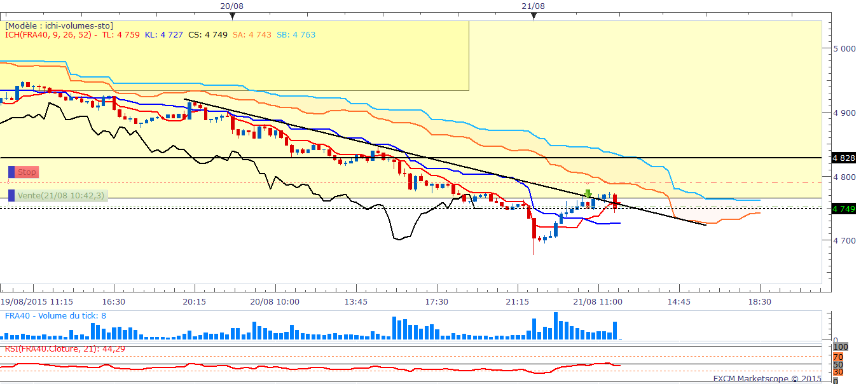Click the 20/08 date label at top
Viewport: 868px width, 384px height.
pyautogui.click(x=232, y=6)
